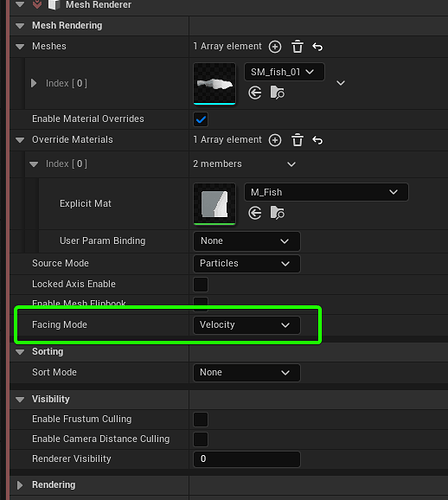Viewport: 448px width, 500px height.
Task: Open Facing Mode Velocity dropdown
Action: 247,325
